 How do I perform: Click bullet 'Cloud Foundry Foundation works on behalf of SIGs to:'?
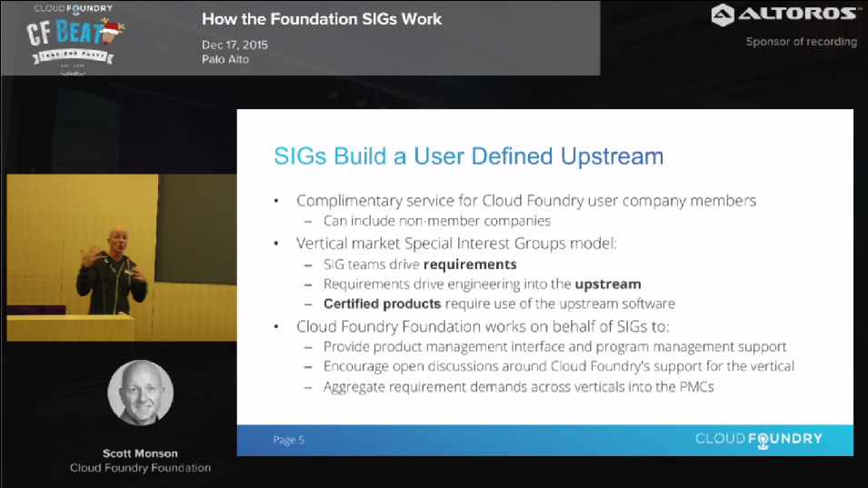[x=483, y=326]
